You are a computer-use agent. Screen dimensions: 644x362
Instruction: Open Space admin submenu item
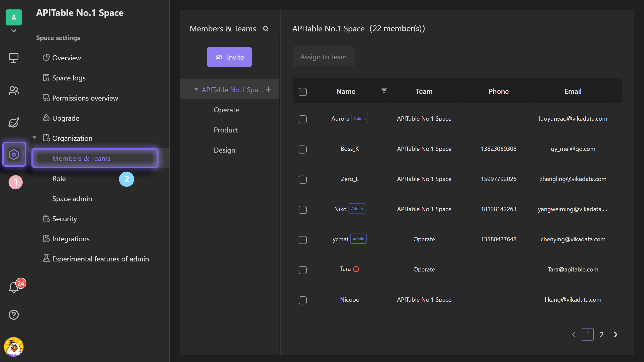point(72,199)
